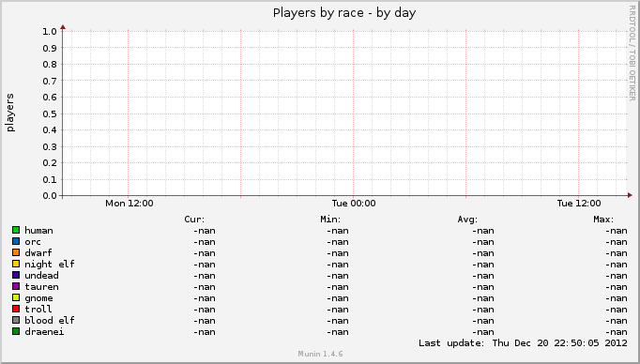Click the 'Mon 12:00' time axis label
The height and width of the screenshot is (364, 640).
pyautogui.click(x=130, y=204)
